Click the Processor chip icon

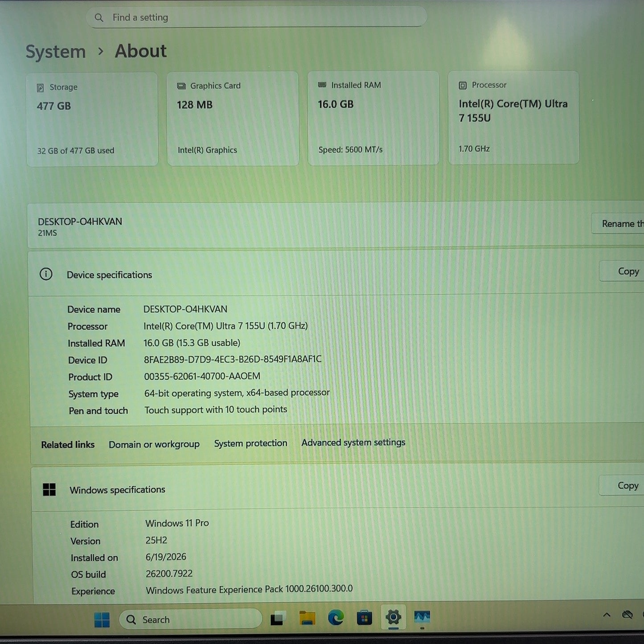pos(463,85)
